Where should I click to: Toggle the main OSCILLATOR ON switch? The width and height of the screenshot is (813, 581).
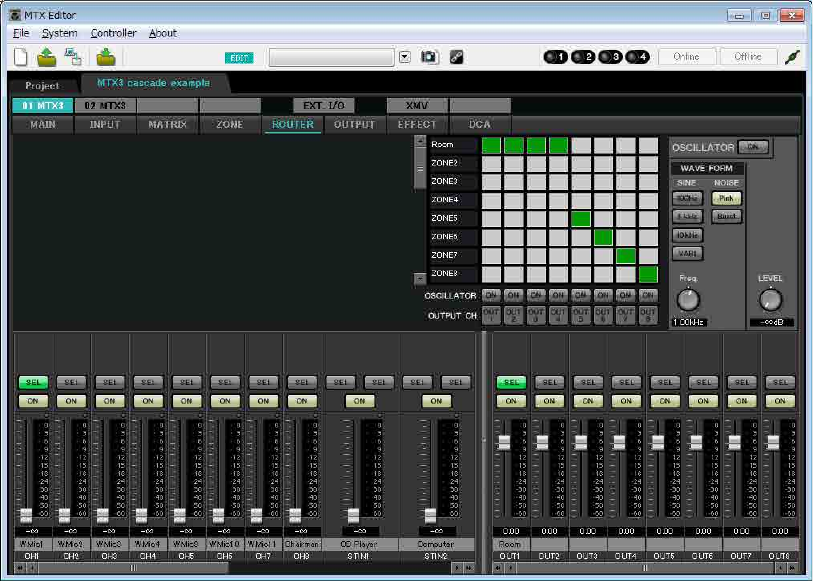click(x=753, y=147)
